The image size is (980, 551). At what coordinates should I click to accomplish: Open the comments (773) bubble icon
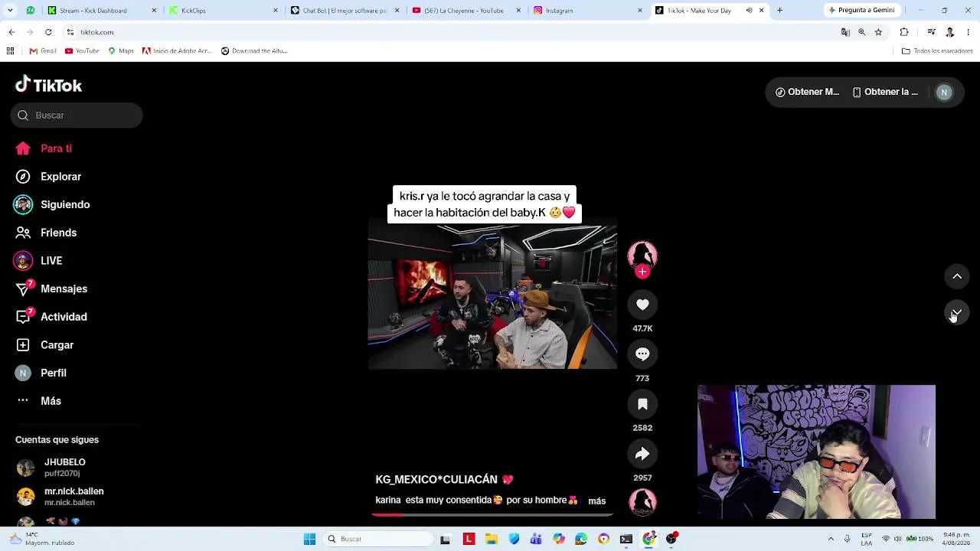[x=642, y=354]
